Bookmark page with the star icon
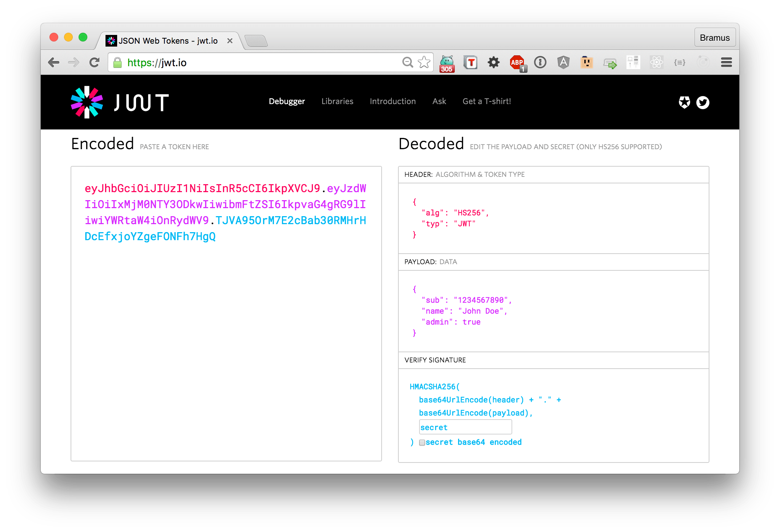 [x=424, y=63]
